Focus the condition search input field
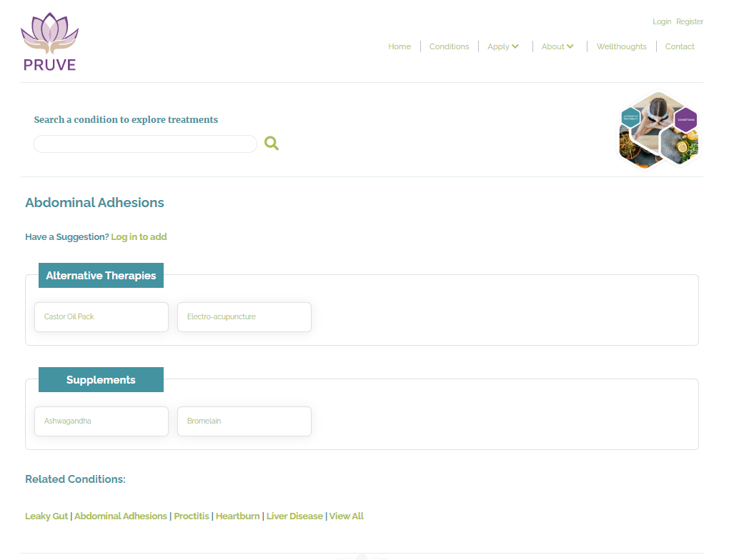The height and width of the screenshot is (560, 734). pyautogui.click(x=145, y=144)
